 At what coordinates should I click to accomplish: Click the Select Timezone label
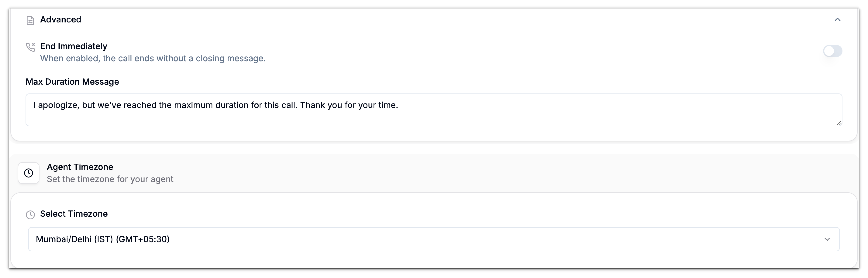(74, 214)
